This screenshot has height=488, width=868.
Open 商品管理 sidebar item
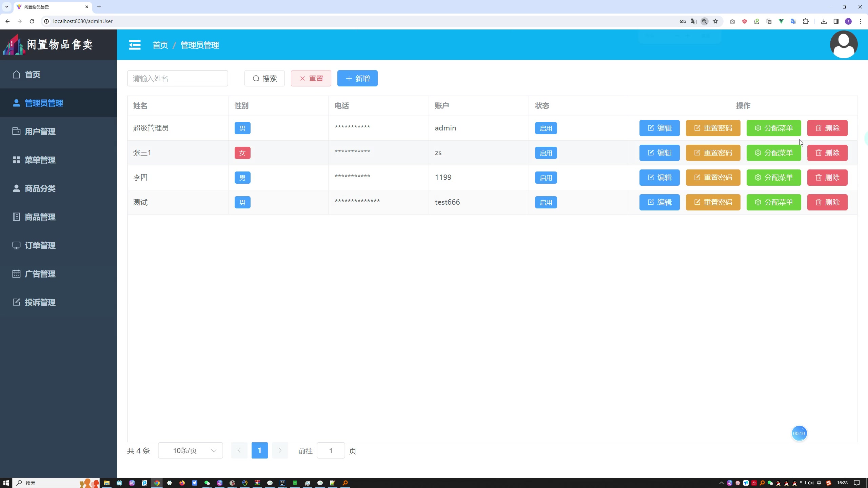(58, 217)
